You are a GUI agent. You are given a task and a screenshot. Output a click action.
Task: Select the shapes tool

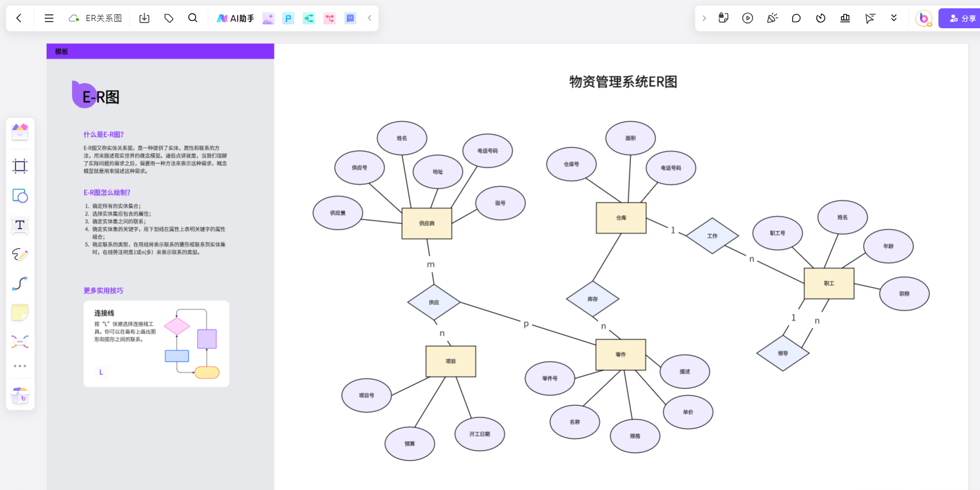coord(20,196)
